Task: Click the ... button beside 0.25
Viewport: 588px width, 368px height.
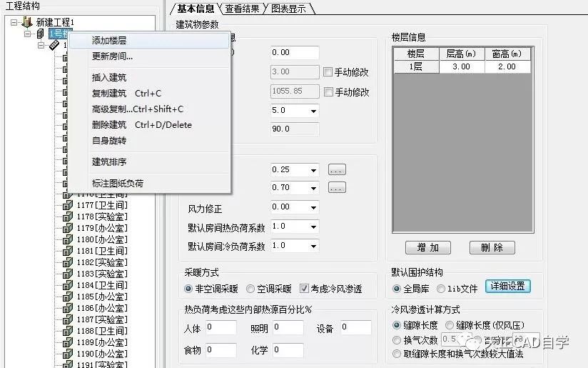Action: (337, 170)
